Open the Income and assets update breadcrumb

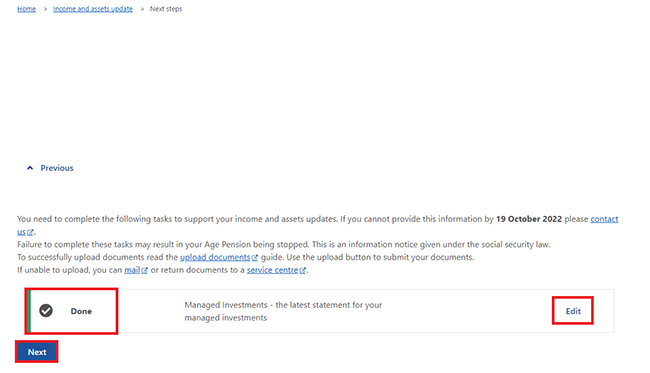[93, 9]
